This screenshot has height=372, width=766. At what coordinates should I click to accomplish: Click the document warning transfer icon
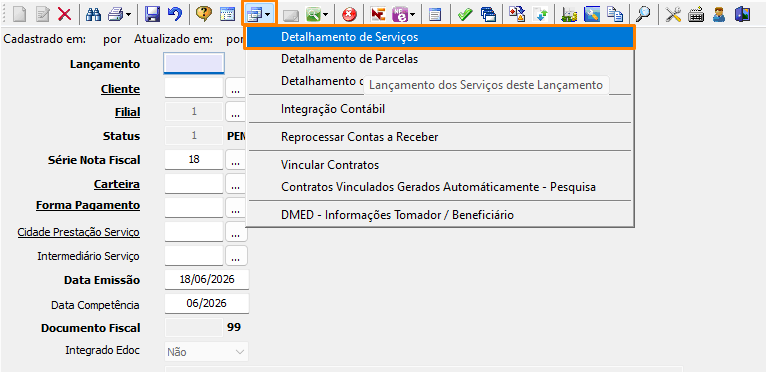click(x=516, y=15)
